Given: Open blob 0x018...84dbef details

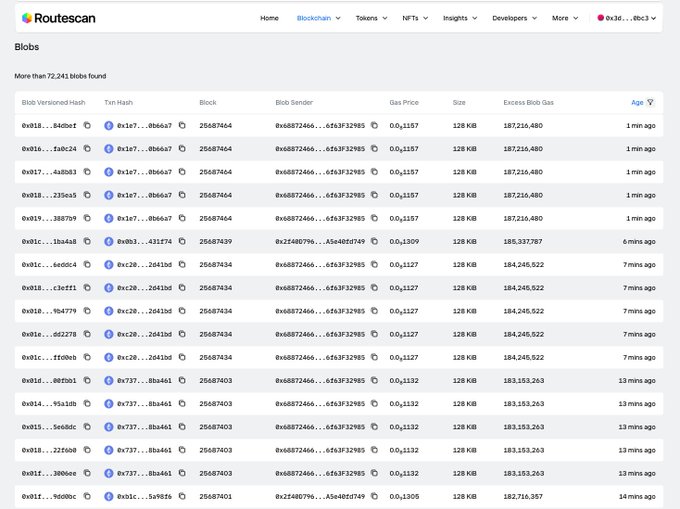Looking at the screenshot, I should pyautogui.click(x=49, y=126).
